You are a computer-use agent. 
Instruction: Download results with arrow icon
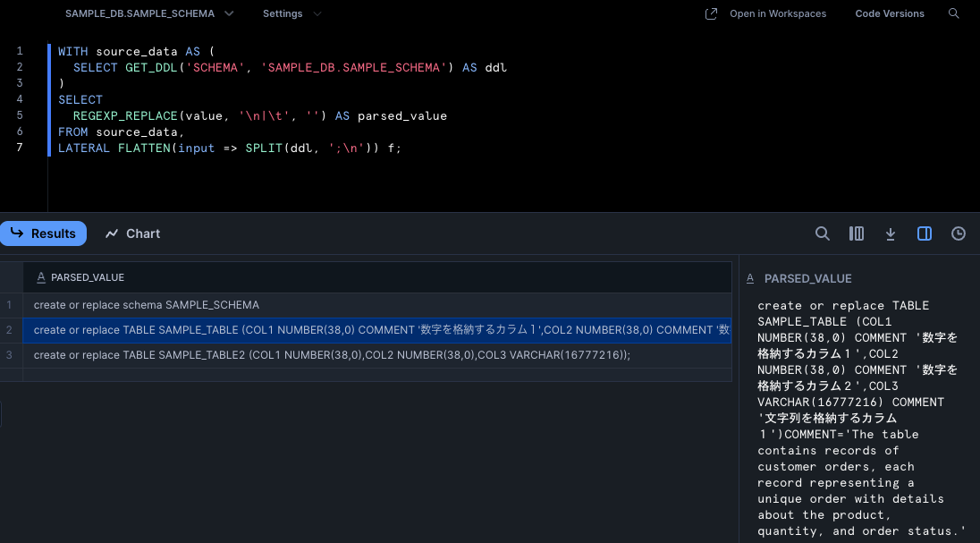[x=891, y=233]
